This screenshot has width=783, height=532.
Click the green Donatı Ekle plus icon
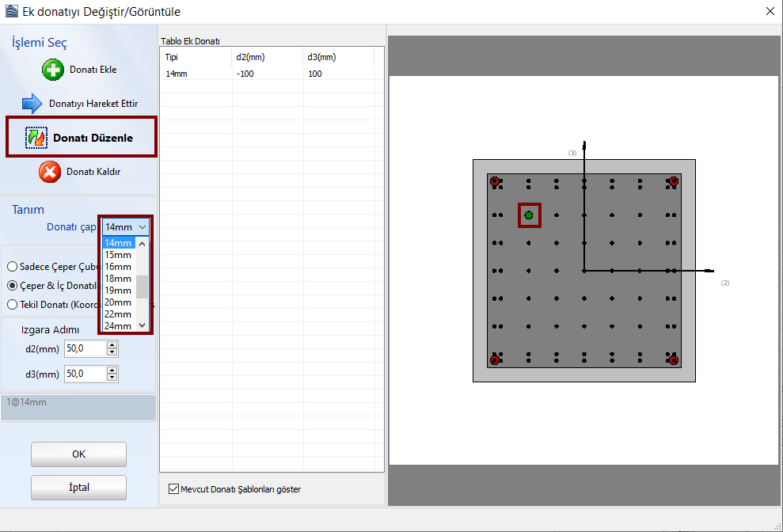[53, 70]
